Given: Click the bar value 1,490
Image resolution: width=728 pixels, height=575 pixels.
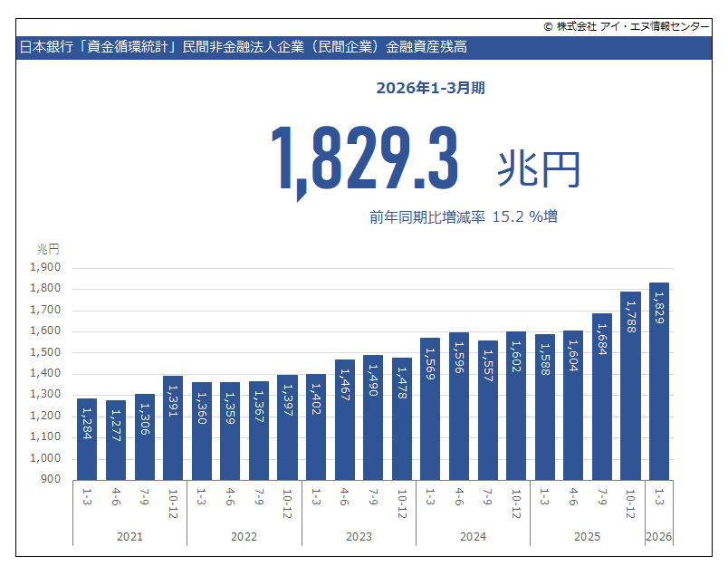Looking at the screenshot, I should point(373,380).
